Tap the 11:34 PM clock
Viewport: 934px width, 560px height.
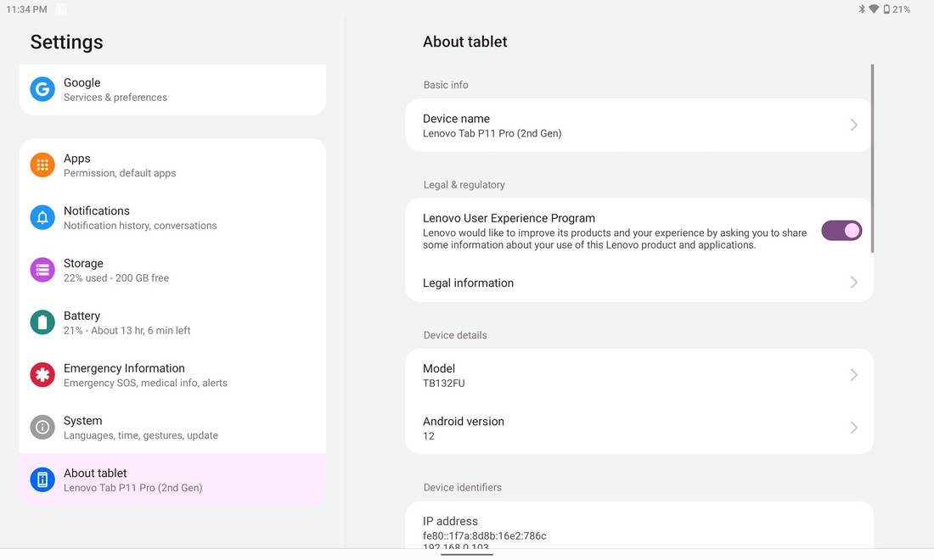(27, 9)
